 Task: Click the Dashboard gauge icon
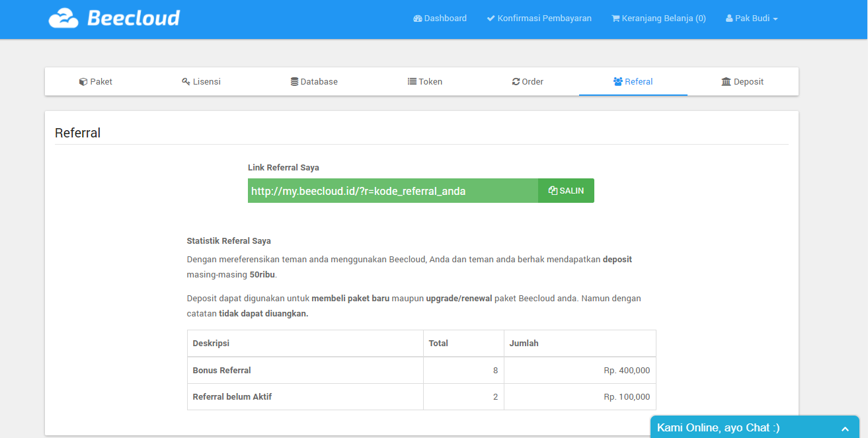click(417, 18)
